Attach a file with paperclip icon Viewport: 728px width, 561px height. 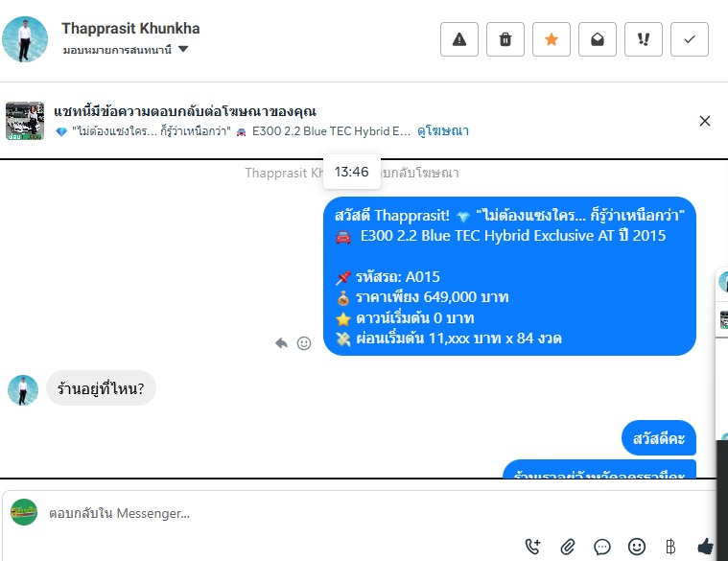coord(568,547)
